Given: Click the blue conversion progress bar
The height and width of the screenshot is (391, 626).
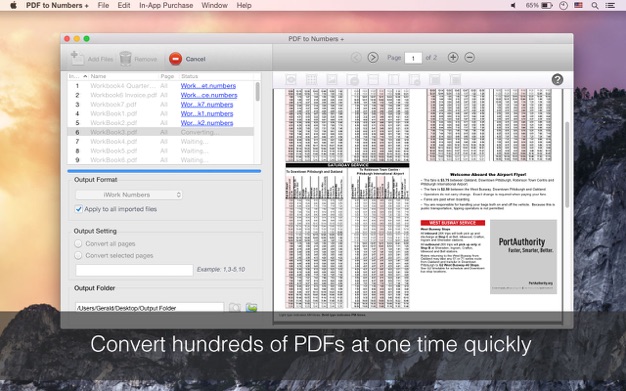Looking at the screenshot, I should click(164, 171).
